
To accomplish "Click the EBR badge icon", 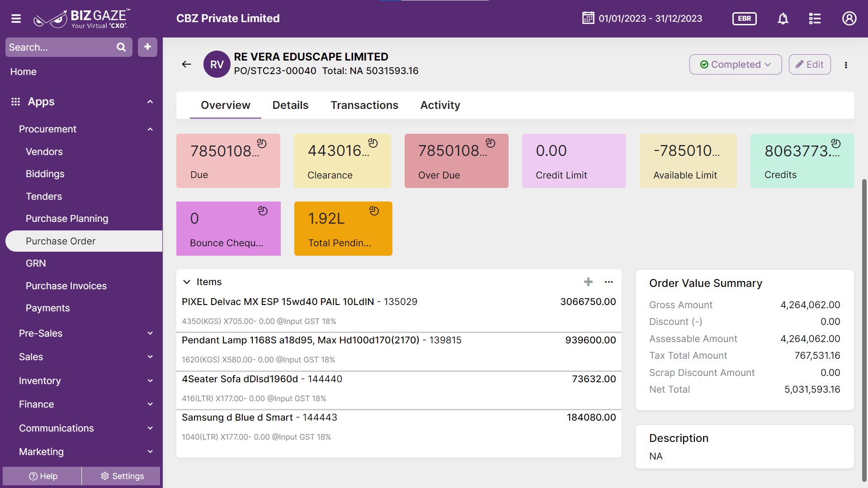I will pyautogui.click(x=744, y=19).
